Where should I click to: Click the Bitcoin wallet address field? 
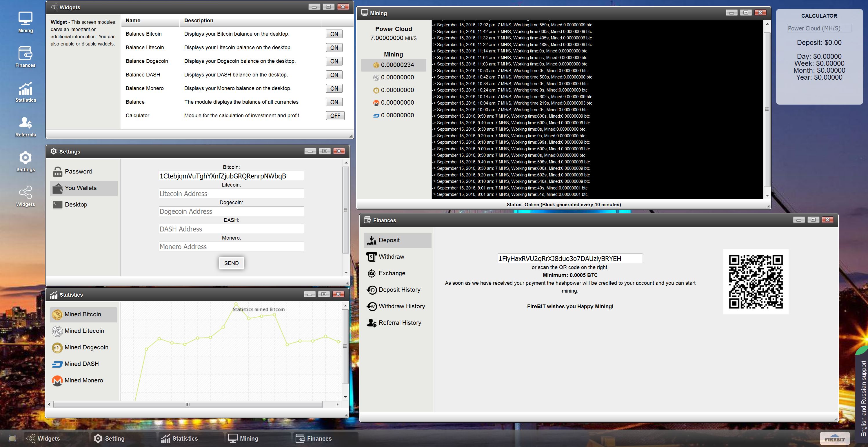231,176
